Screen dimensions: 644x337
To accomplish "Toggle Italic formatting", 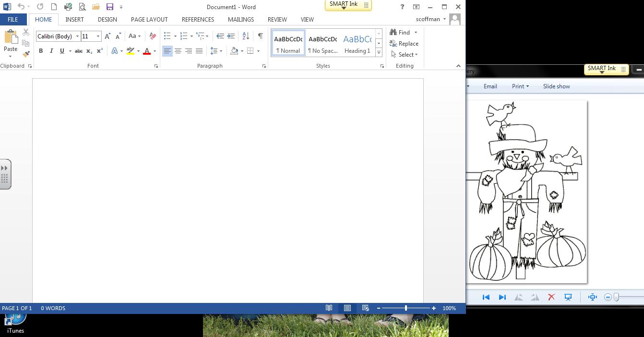I will pyautogui.click(x=51, y=51).
